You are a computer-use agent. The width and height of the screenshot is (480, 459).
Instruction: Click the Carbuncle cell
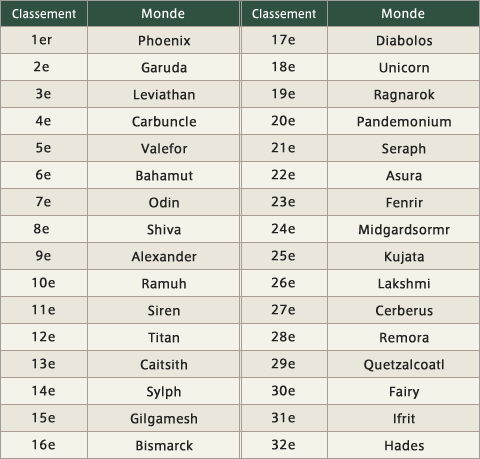pyautogui.click(x=164, y=121)
